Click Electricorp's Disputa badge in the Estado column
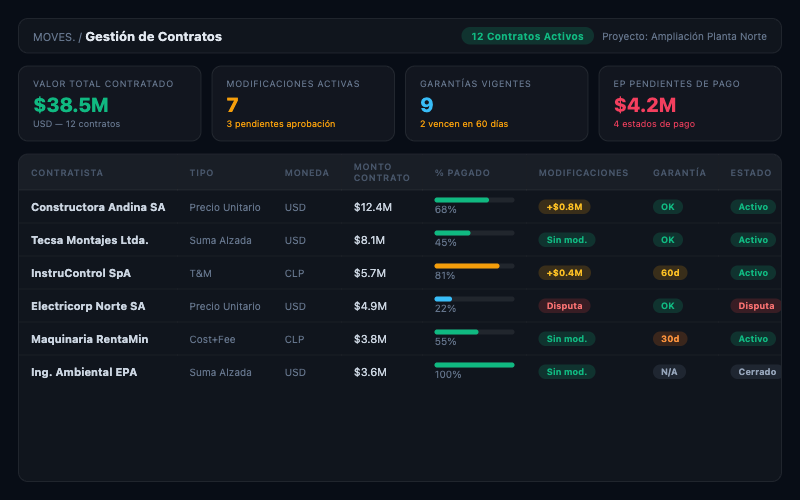This screenshot has width=800, height=500. pos(756,306)
